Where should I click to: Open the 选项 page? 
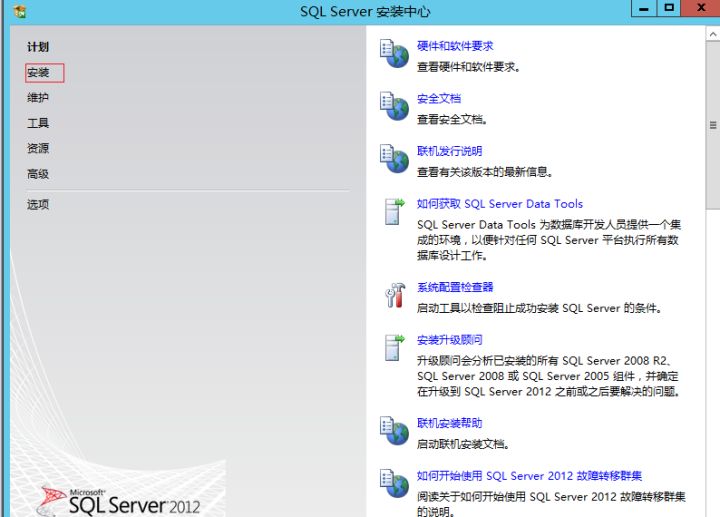pyautogui.click(x=38, y=204)
